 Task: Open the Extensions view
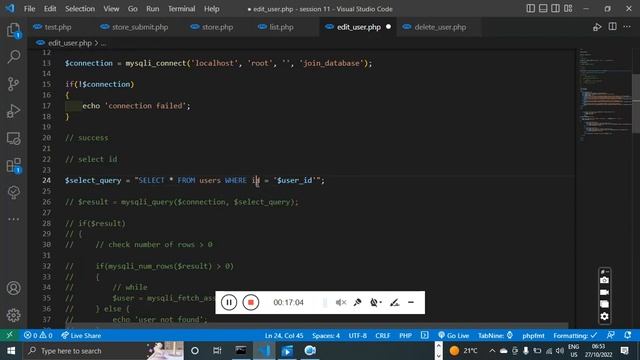point(13,166)
